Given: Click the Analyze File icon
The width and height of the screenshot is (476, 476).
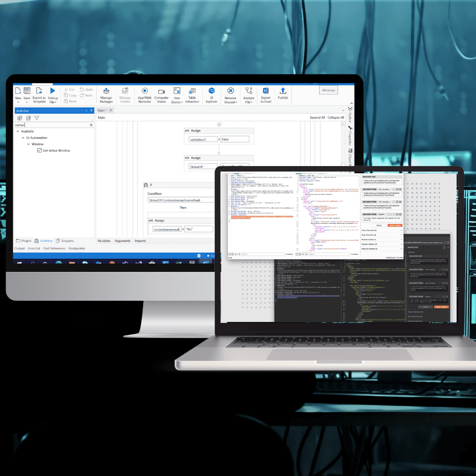Looking at the screenshot, I should [x=249, y=91].
